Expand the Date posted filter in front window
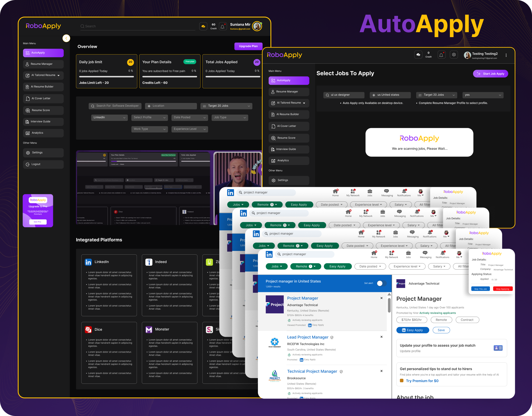This screenshot has height=416, width=532. click(370, 266)
